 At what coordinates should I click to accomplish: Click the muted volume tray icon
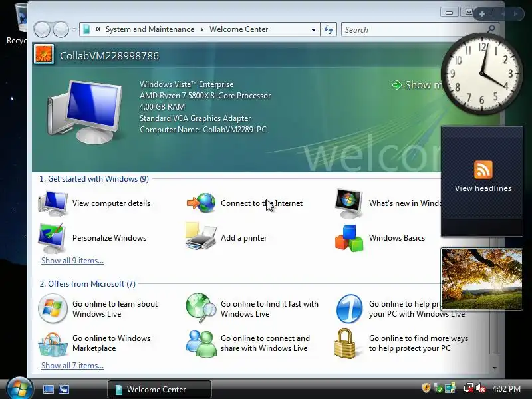480,388
